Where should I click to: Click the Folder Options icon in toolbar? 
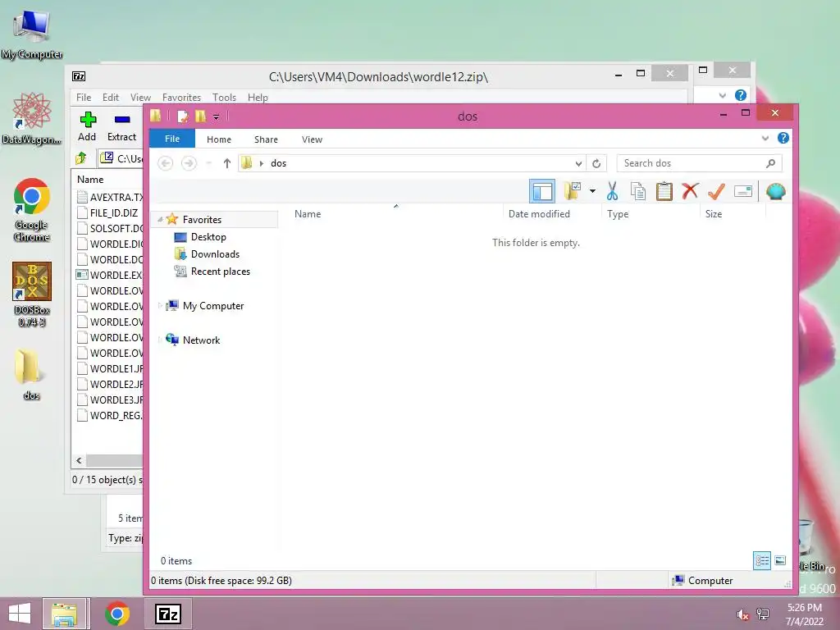click(x=572, y=191)
